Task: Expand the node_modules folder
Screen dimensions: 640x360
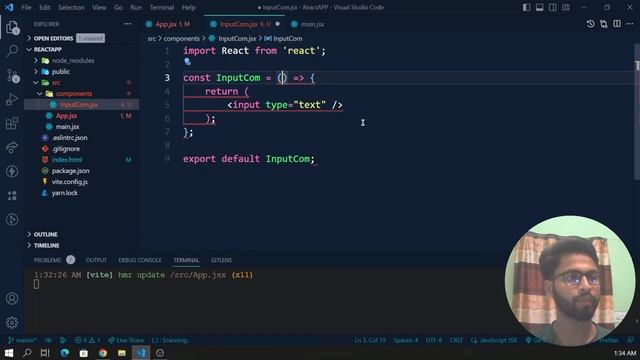Action: point(73,60)
